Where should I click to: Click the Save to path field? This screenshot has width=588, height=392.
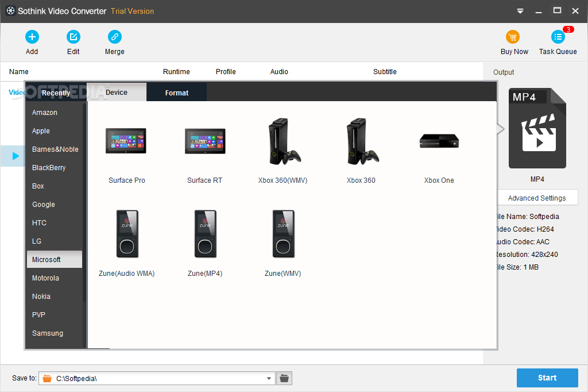point(157,378)
